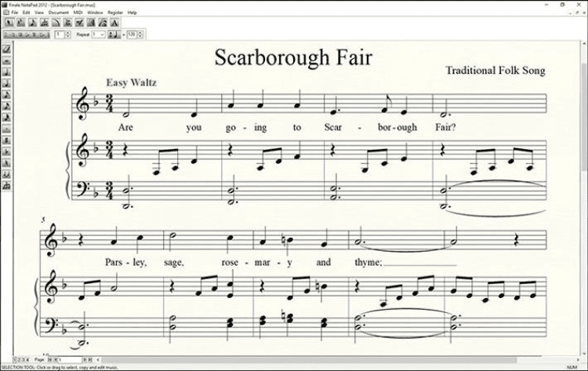This screenshot has height=371, width=588.
Task: Click the page number input field
Action: coord(70,360)
